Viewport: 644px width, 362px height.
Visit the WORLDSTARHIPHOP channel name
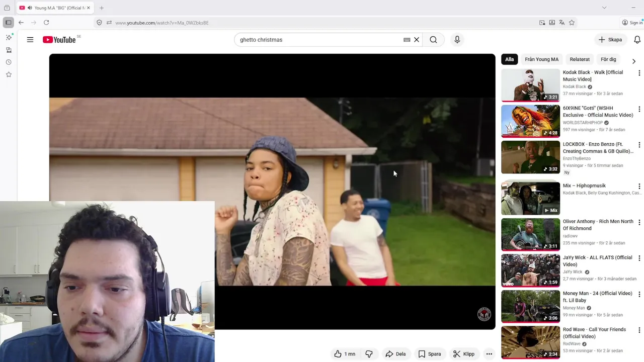pos(583,123)
